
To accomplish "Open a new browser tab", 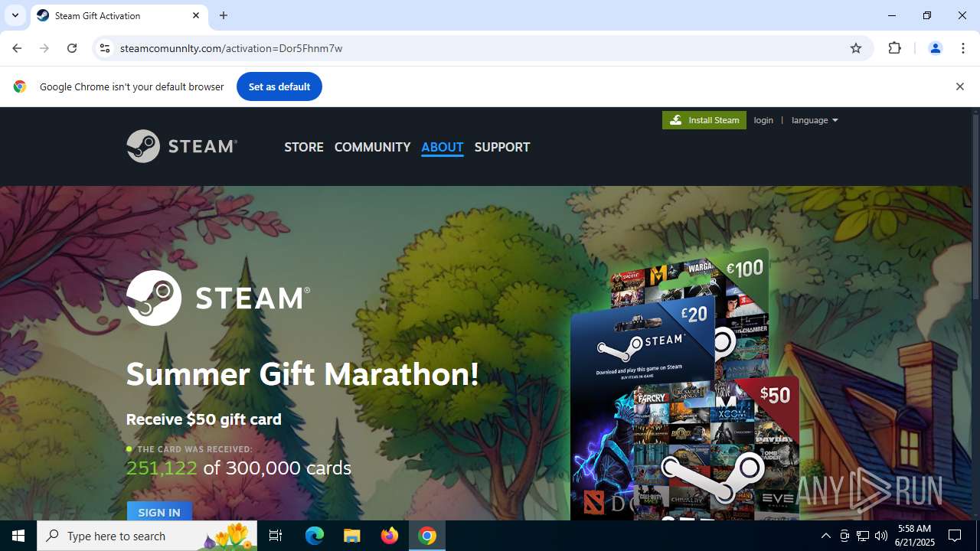I will point(224,15).
